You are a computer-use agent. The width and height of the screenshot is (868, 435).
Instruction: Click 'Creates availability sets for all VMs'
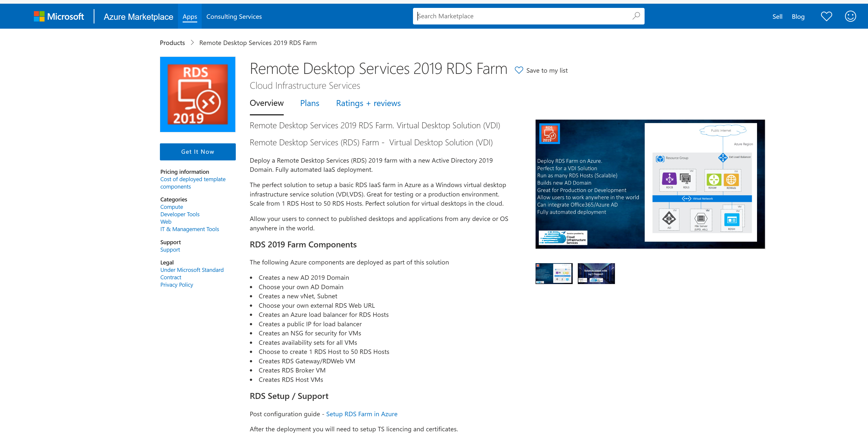pyautogui.click(x=308, y=342)
